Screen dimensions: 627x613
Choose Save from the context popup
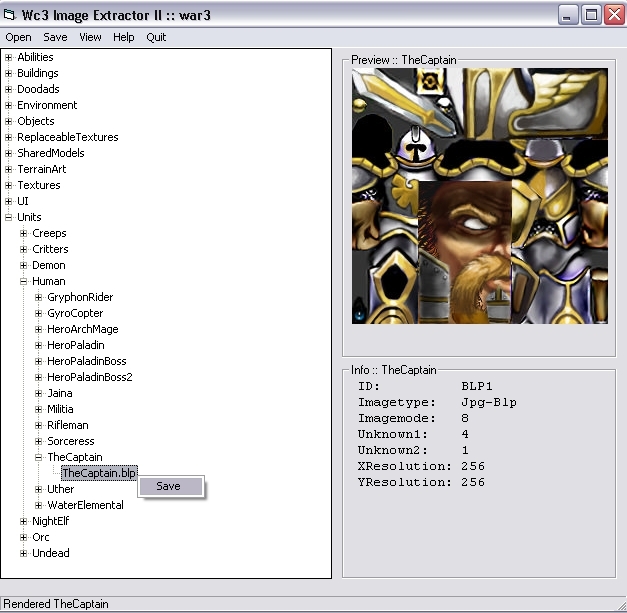tap(171, 486)
